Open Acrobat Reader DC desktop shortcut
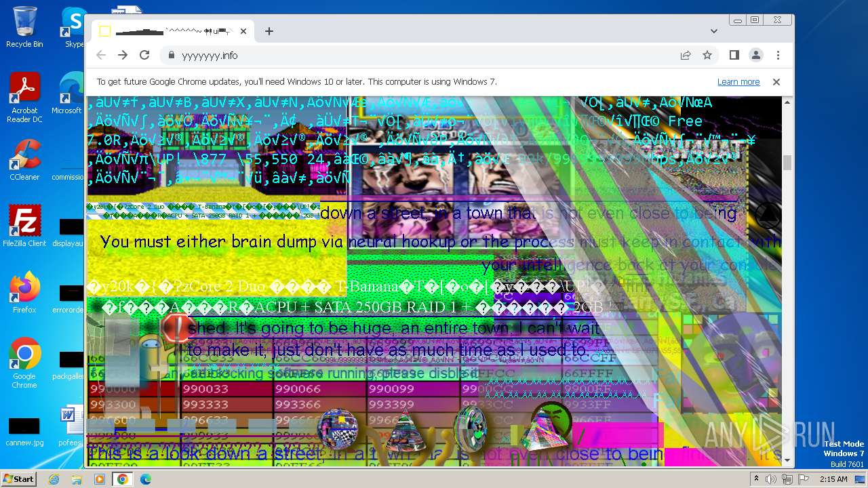 (x=24, y=98)
